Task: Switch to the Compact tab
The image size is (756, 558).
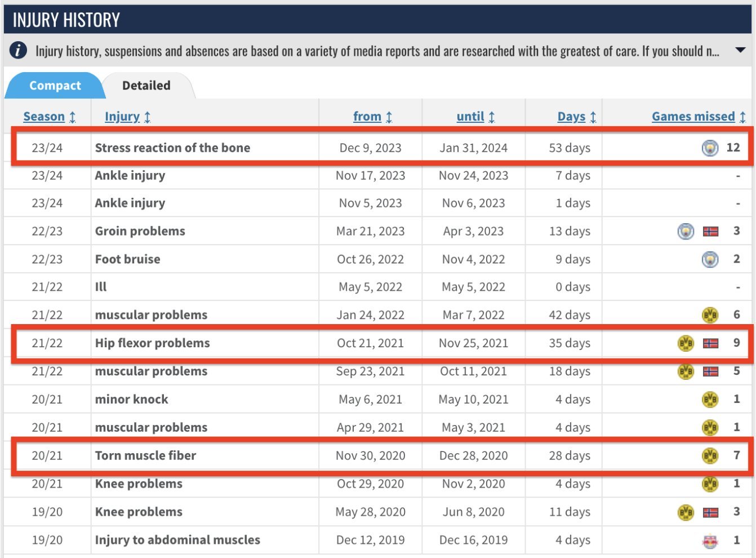Action: [x=55, y=86]
